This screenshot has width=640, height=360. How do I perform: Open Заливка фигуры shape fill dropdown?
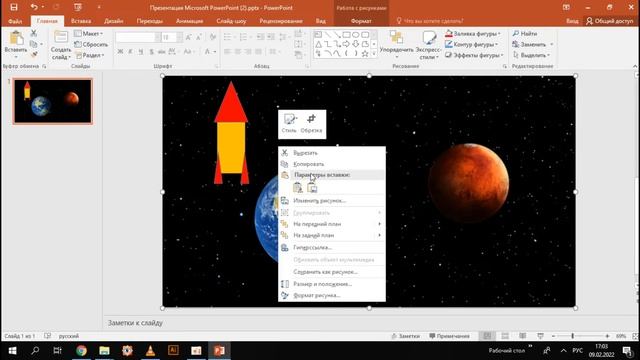coord(473,33)
